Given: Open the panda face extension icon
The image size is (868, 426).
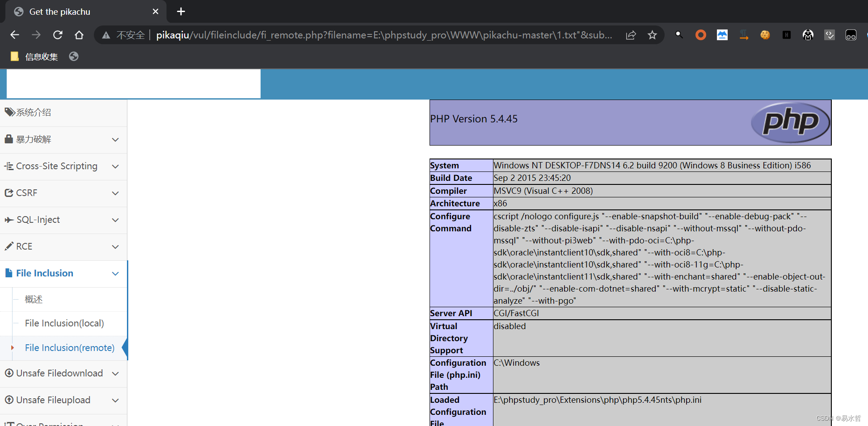Looking at the screenshot, I should coord(808,35).
